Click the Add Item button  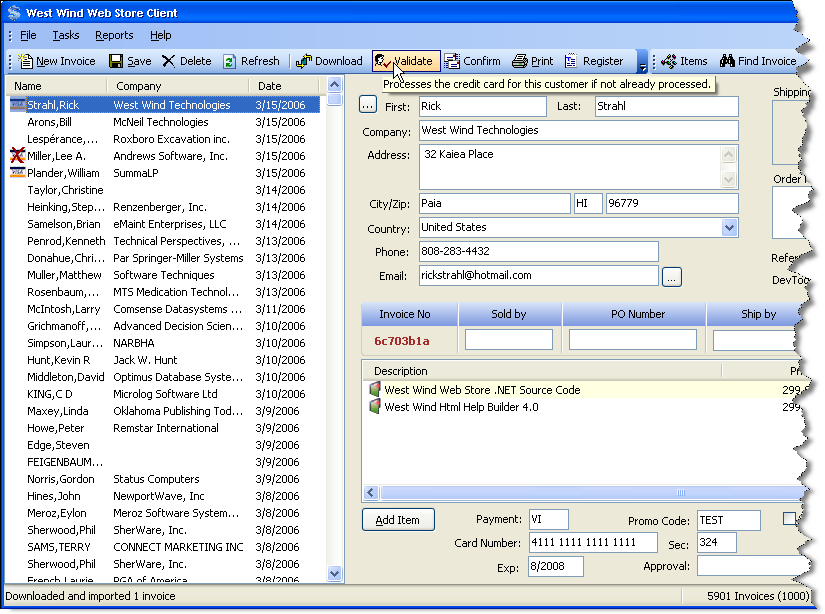(398, 520)
